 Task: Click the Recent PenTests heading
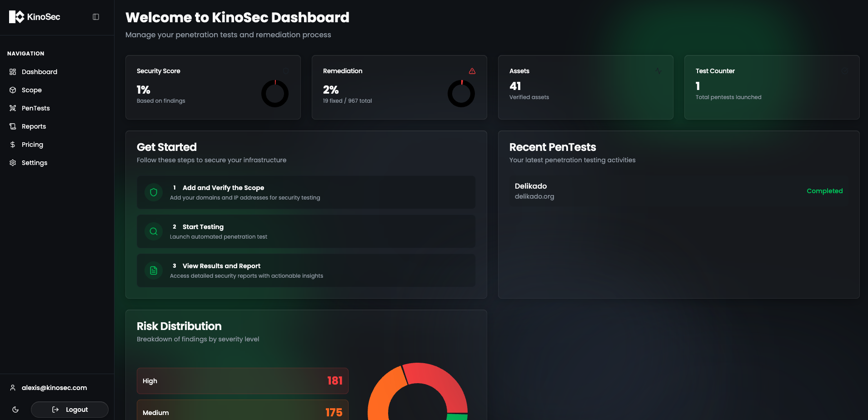[x=553, y=147]
